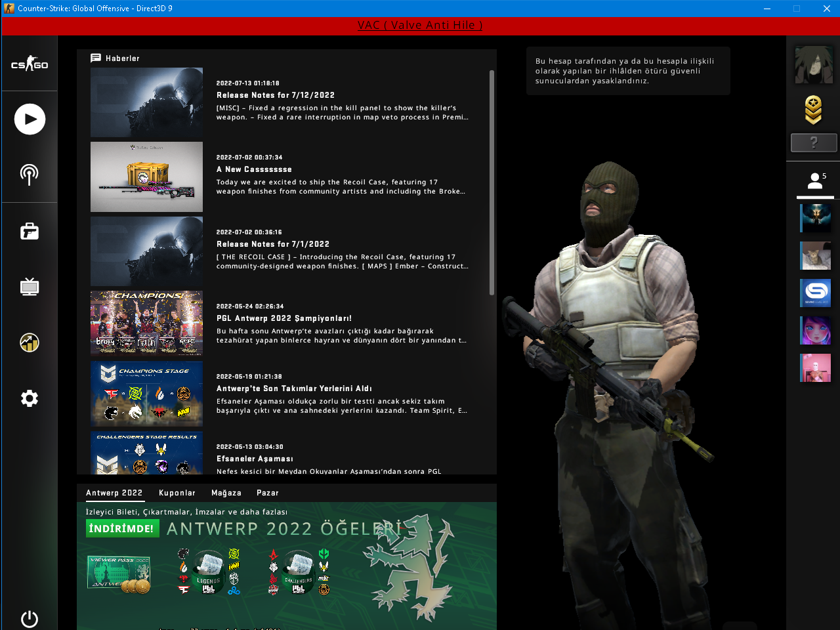Screen dimensions: 840x630
Task: Switch to the Antwerp 2022 tab
Action: coord(114,493)
